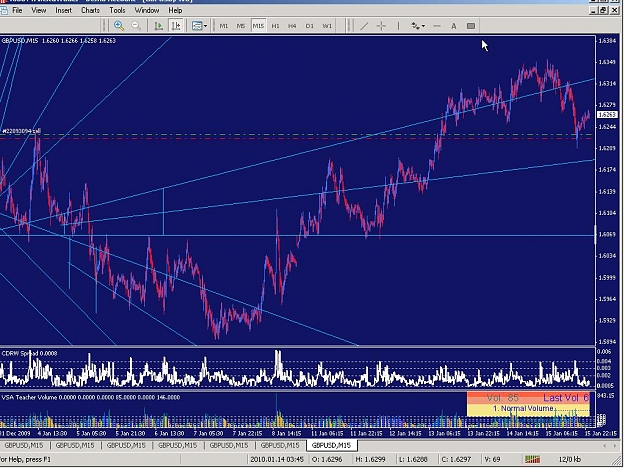Pick the arrows objects icon
625x469 pixels.
tap(415, 26)
